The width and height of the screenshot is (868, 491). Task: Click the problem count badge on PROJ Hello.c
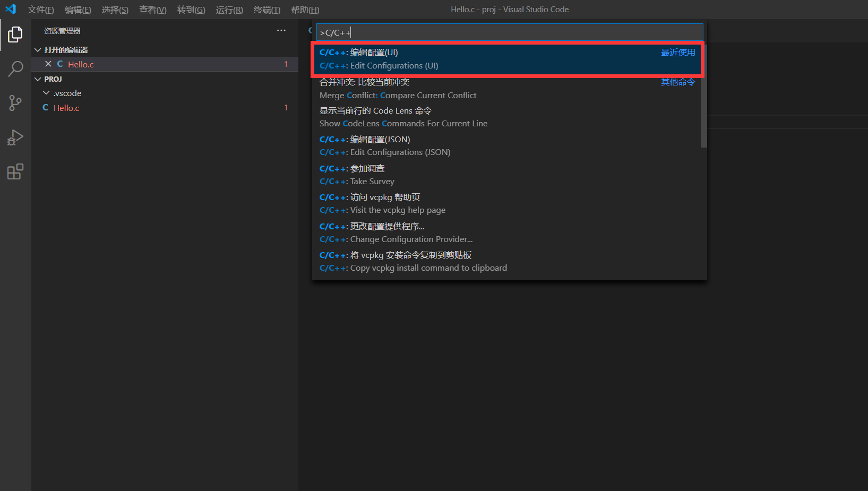(x=286, y=108)
